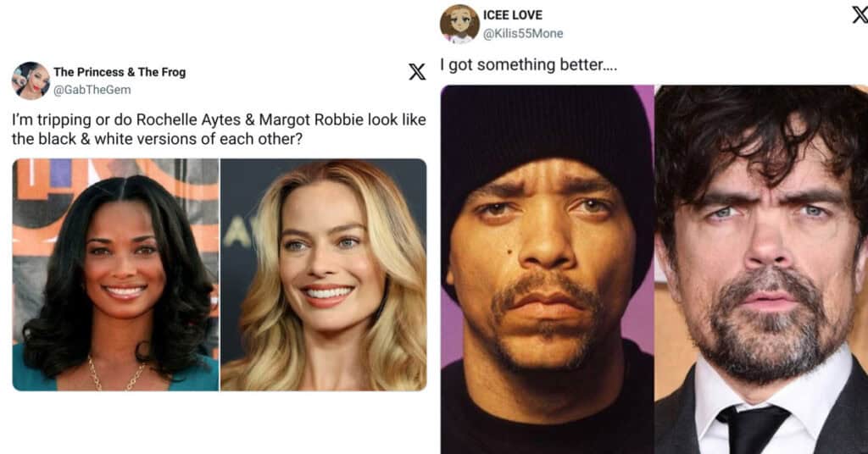This screenshot has width=868, height=454.
Task: Click the @GabTheGem handle
Action: pyautogui.click(x=92, y=90)
